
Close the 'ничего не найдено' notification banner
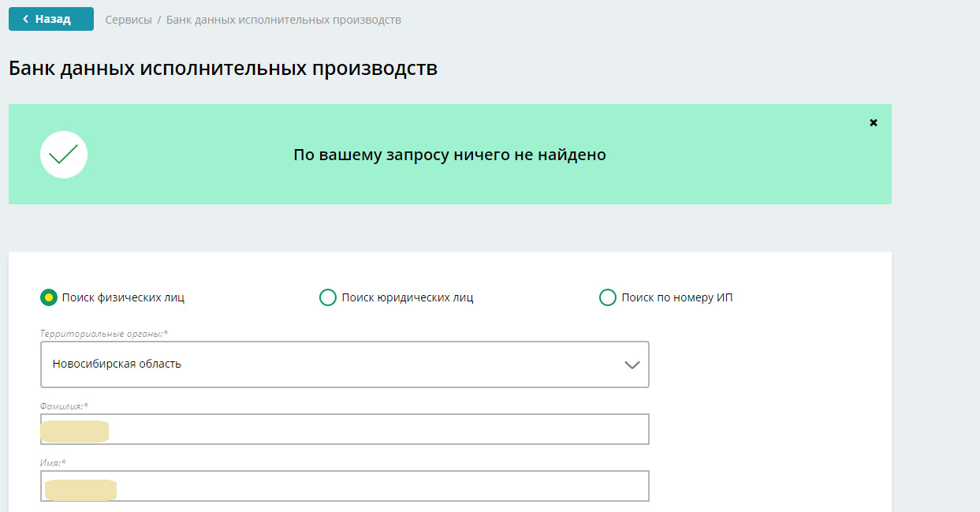coord(873,122)
